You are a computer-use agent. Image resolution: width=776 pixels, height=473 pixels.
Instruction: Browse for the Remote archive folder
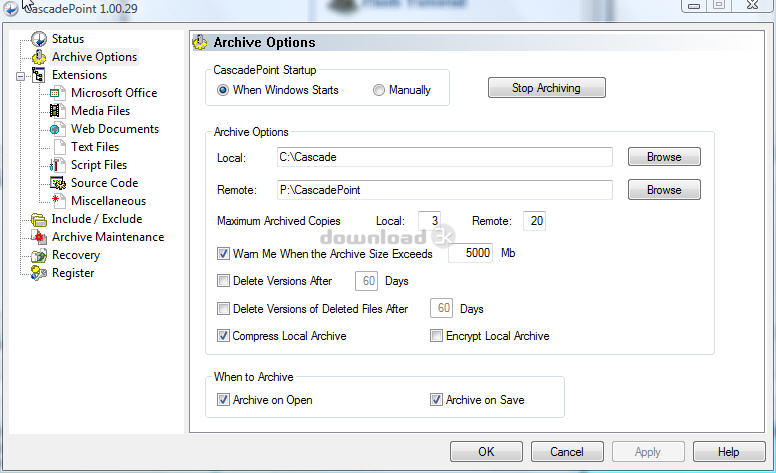tap(664, 190)
